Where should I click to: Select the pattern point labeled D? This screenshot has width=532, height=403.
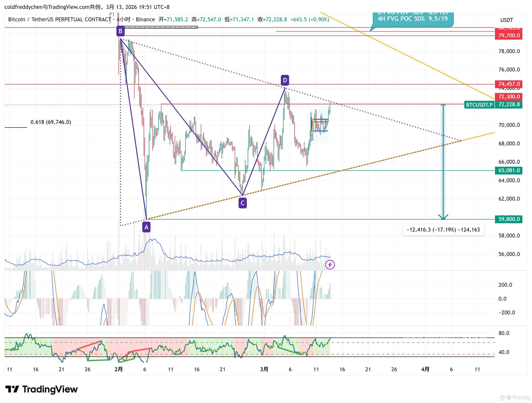285,80
